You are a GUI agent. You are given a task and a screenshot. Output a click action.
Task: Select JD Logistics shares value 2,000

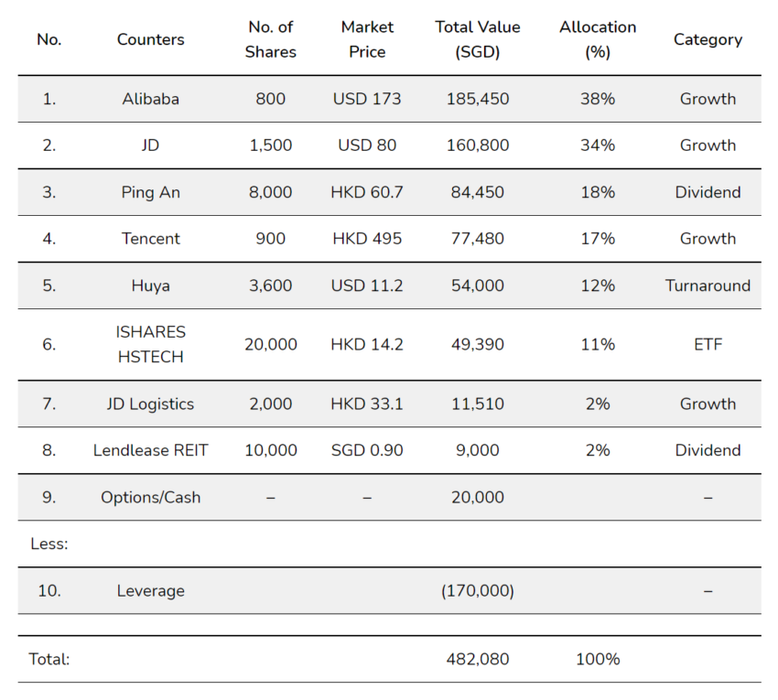tap(270, 404)
